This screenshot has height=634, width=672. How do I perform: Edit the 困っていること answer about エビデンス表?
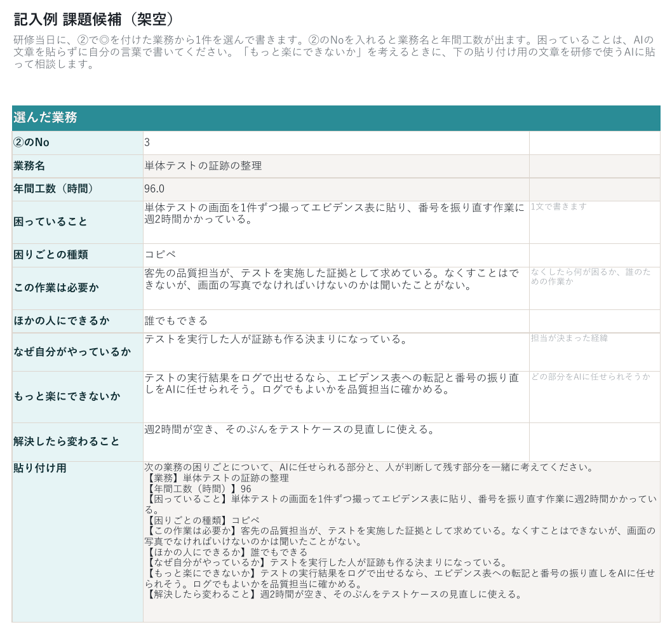pyautogui.click(x=336, y=222)
